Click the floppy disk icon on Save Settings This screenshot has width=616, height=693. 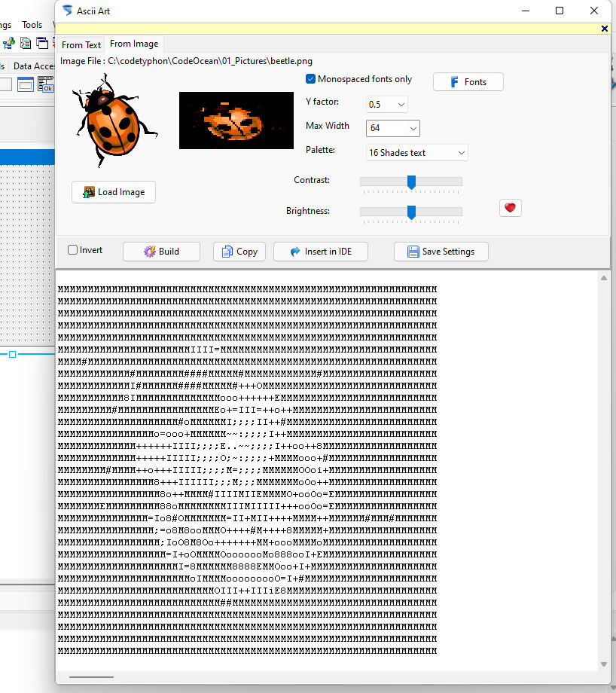[x=413, y=252]
